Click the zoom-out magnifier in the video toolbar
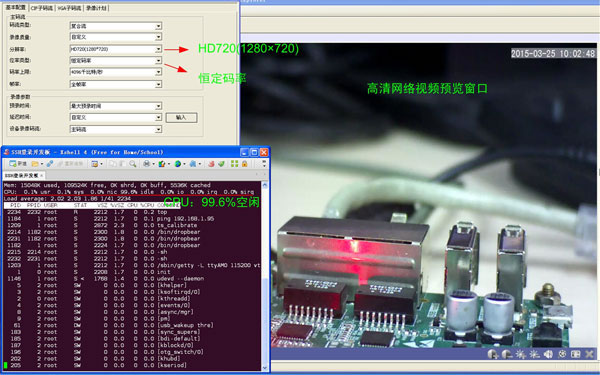Viewport: 600px width, 375px height. pos(507,354)
